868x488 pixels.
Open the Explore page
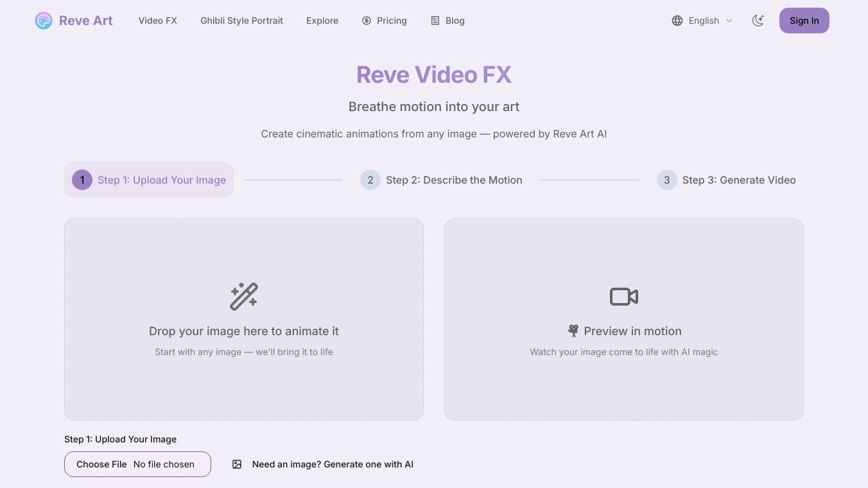[x=322, y=21]
